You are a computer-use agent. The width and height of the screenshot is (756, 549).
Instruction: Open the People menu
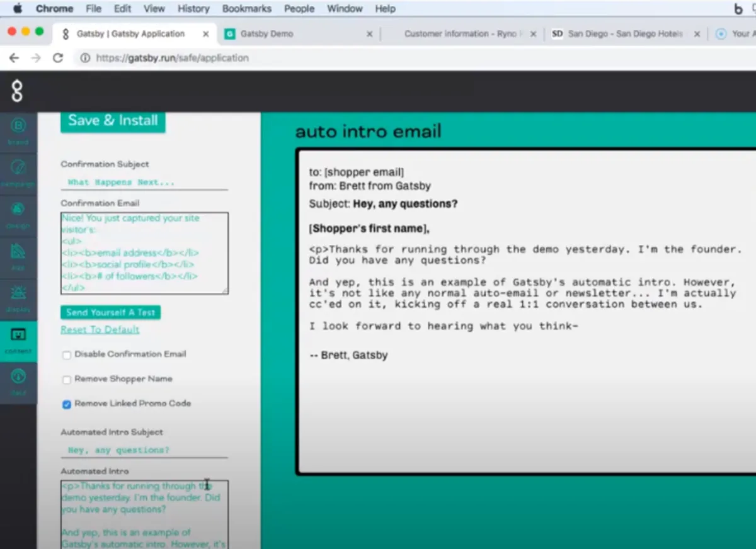[299, 9]
